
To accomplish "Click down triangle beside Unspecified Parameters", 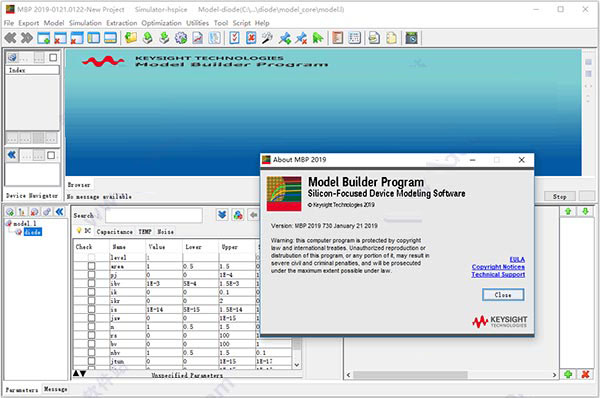I will point(83,373).
